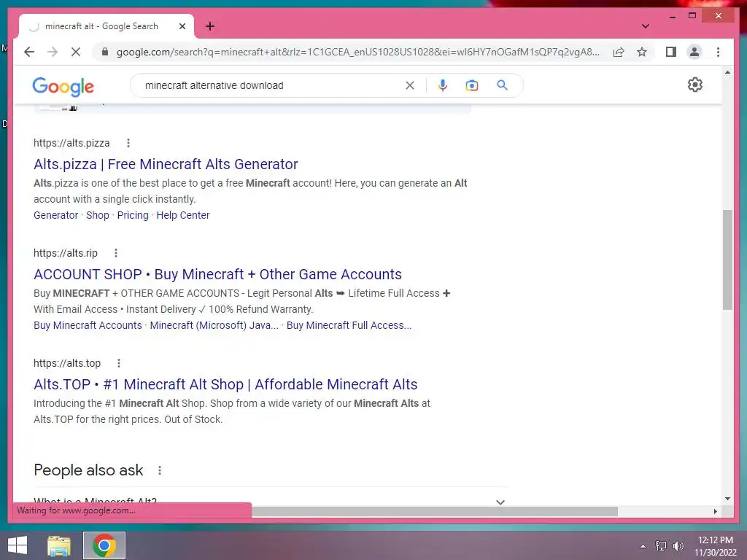747x560 pixels.
Task: Open the Generator sitelink
Action: pos(55,215)
